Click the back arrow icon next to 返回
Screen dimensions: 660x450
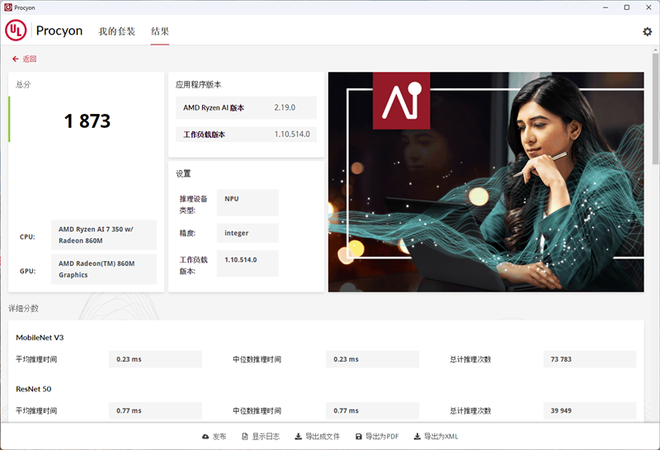[16, 59]
